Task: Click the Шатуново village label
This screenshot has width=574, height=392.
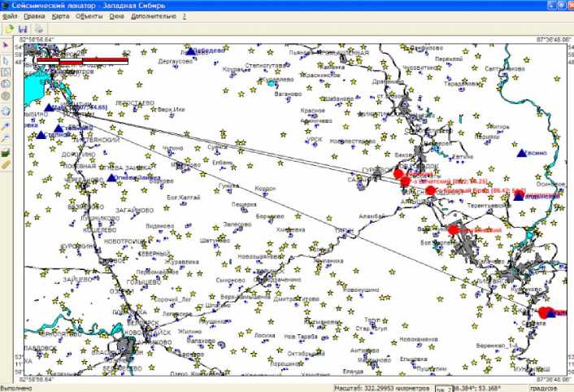Action: click(215, 241)
